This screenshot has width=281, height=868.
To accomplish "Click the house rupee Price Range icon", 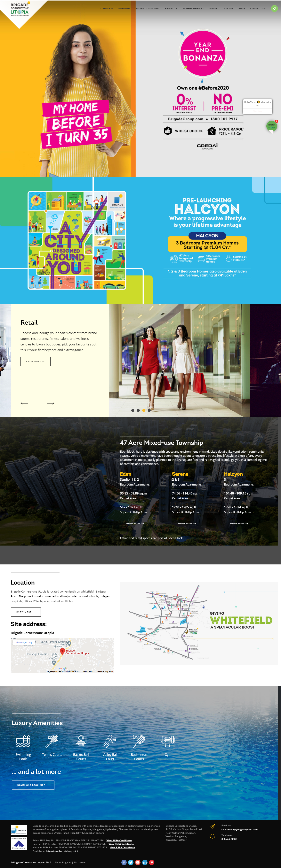I will (212, 131).
